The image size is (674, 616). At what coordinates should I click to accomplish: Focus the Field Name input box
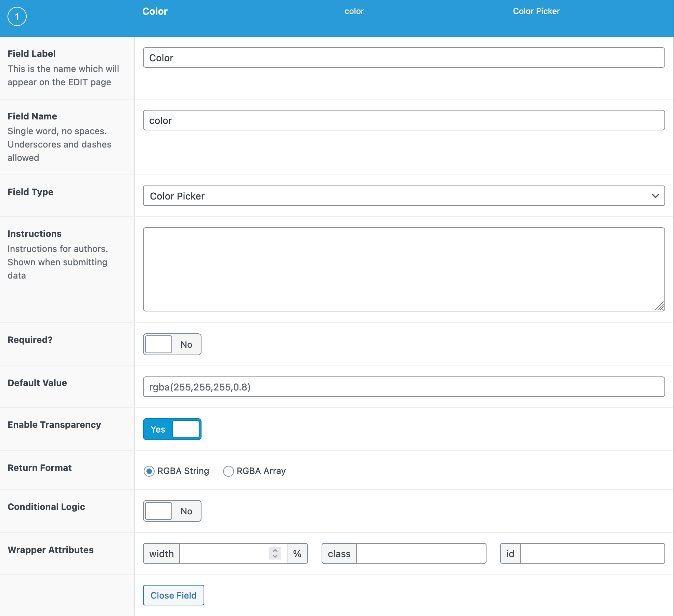click(404, 120)
